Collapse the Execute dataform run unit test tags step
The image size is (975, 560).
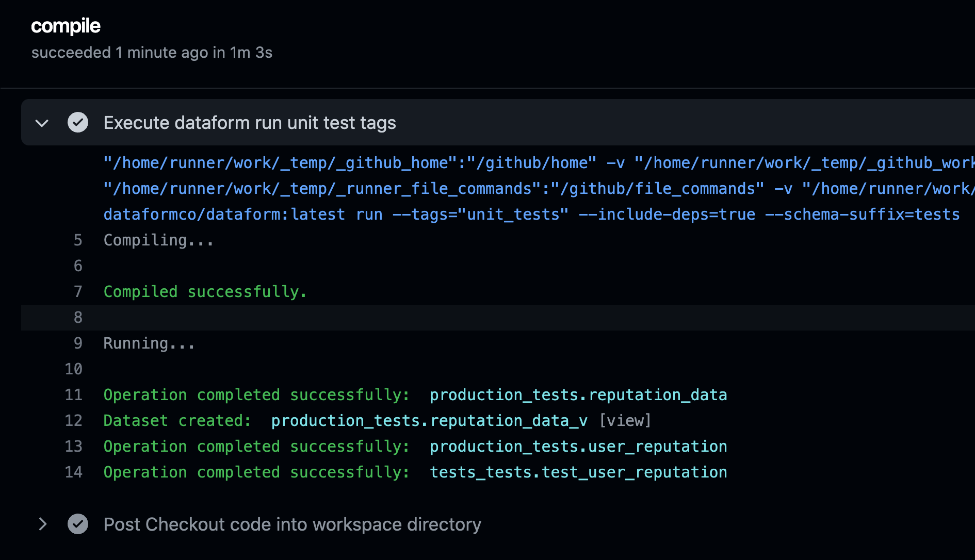42,123
